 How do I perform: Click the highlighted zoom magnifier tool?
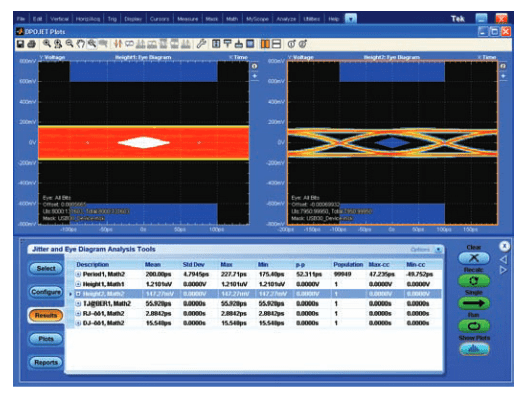pyautogui.click(x=92, y=43)
